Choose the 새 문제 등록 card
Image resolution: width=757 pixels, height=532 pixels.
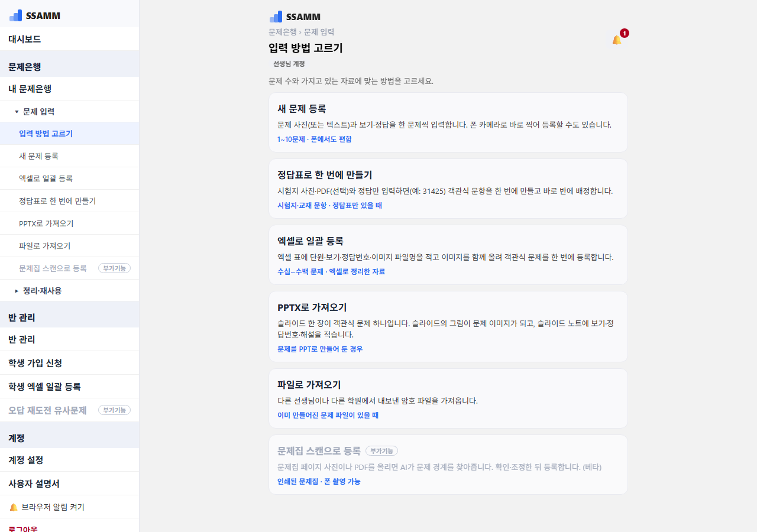(448, 122)
